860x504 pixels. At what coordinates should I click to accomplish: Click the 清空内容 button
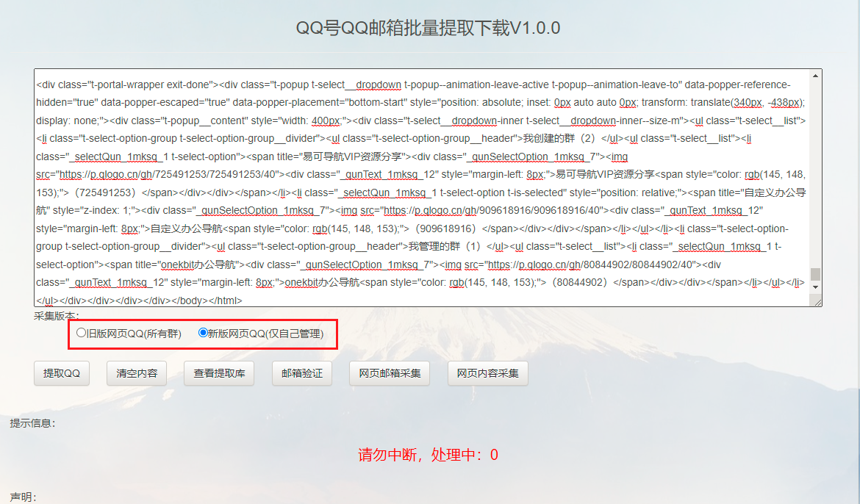136,373
